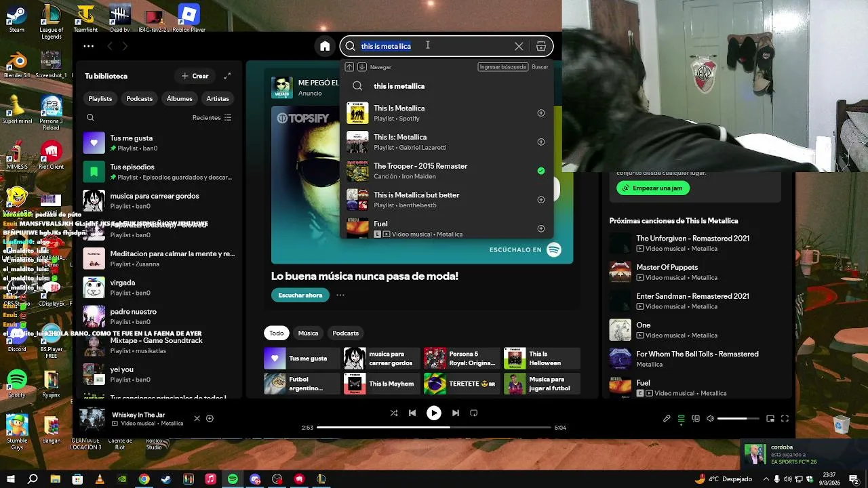868x488 pixels.
Task: Toggle the queue panel
Action: point(682,419)
